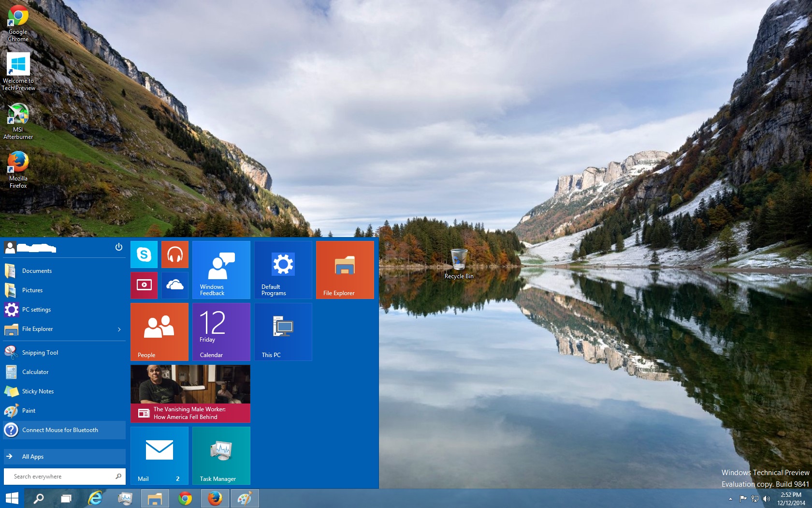
Task: Open the Video tile
Action: point(144,285)
